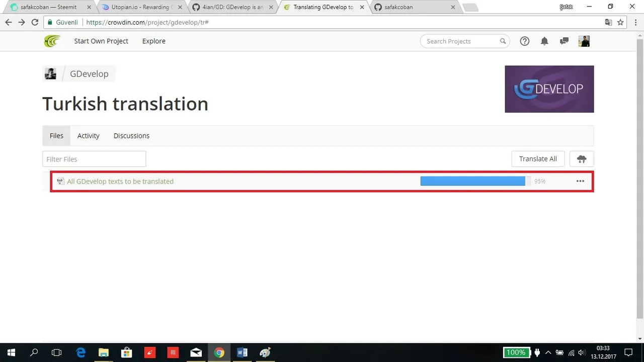644x362 pixels.
Task: Open a new browser tab
Action: pyautogui.click(x=470, y=8)
